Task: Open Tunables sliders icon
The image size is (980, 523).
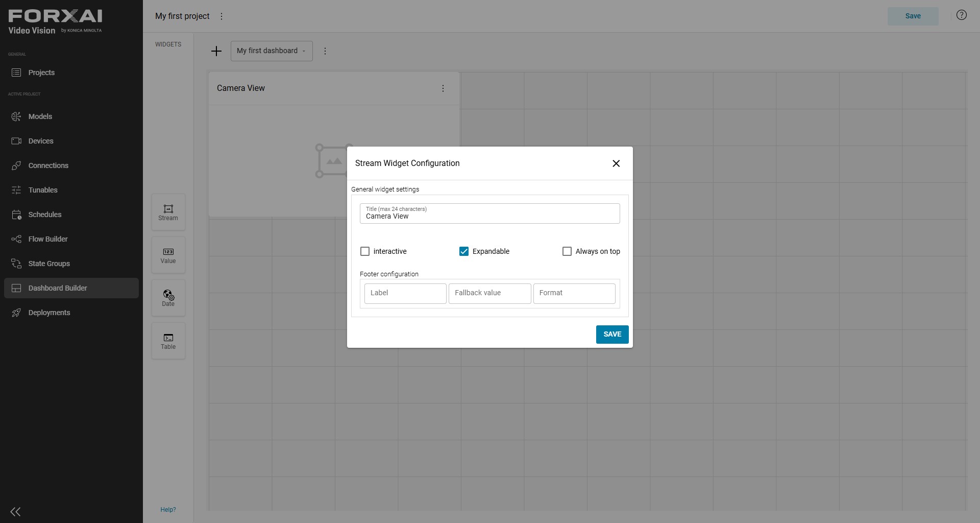Action: coord(16,190)
